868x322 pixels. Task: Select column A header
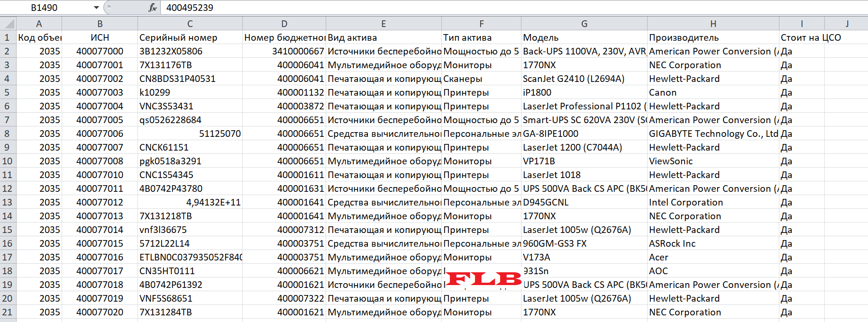[39, 24]
